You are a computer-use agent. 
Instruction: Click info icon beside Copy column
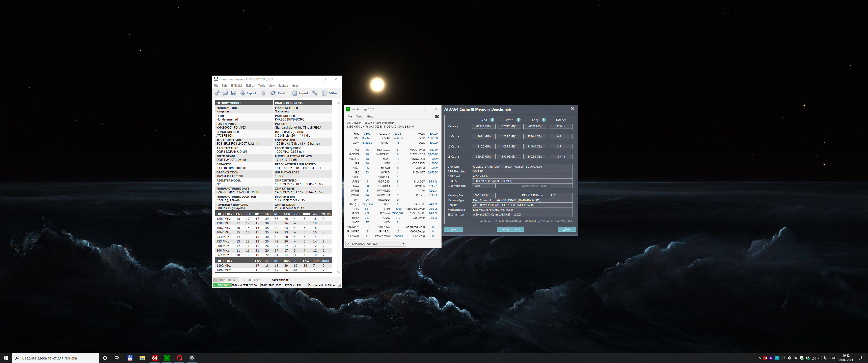click(x=544, y=120)
